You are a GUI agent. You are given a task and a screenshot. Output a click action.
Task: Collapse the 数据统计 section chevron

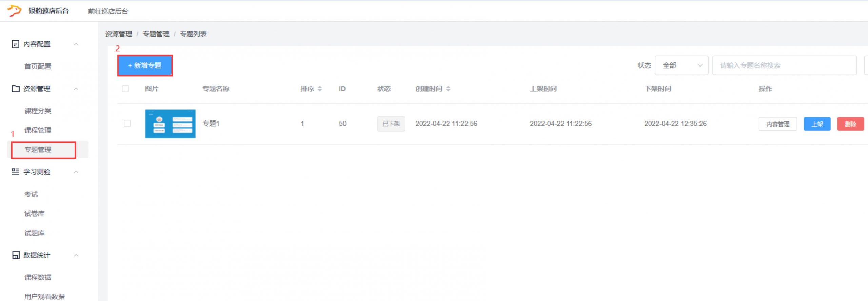[76, 255]
